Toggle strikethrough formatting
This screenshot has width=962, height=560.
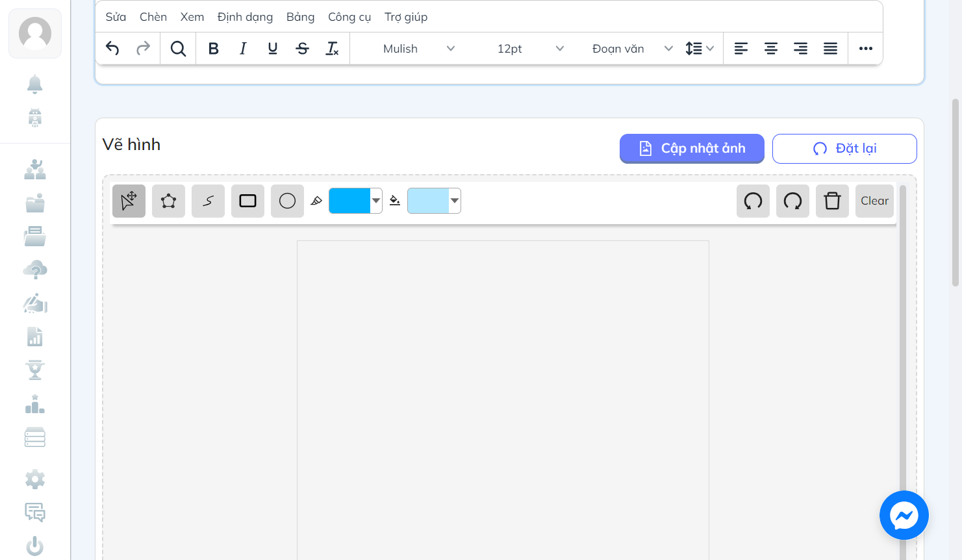tap(303, 48)
